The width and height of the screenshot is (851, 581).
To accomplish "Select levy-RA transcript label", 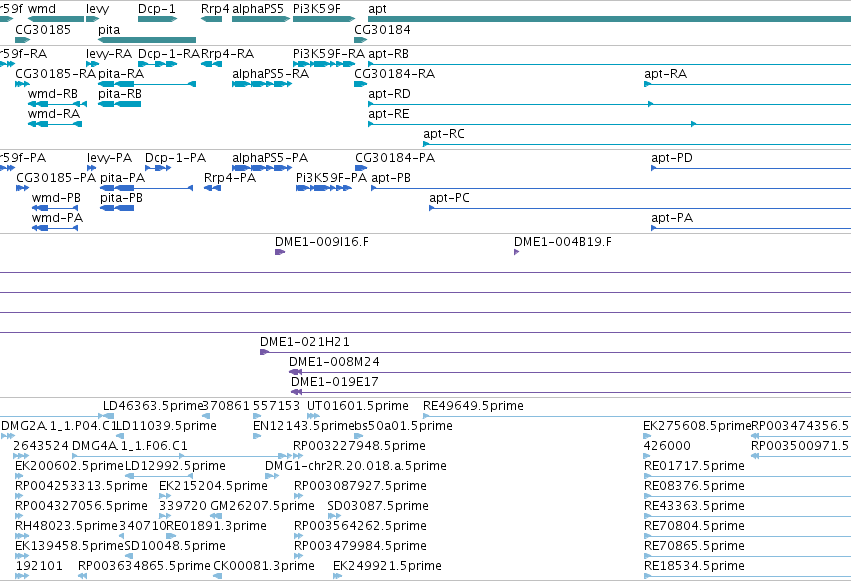I will 109,54.
